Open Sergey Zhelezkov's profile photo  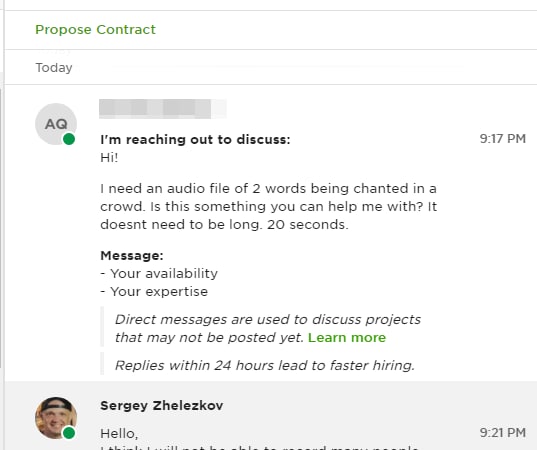(56, 418)
